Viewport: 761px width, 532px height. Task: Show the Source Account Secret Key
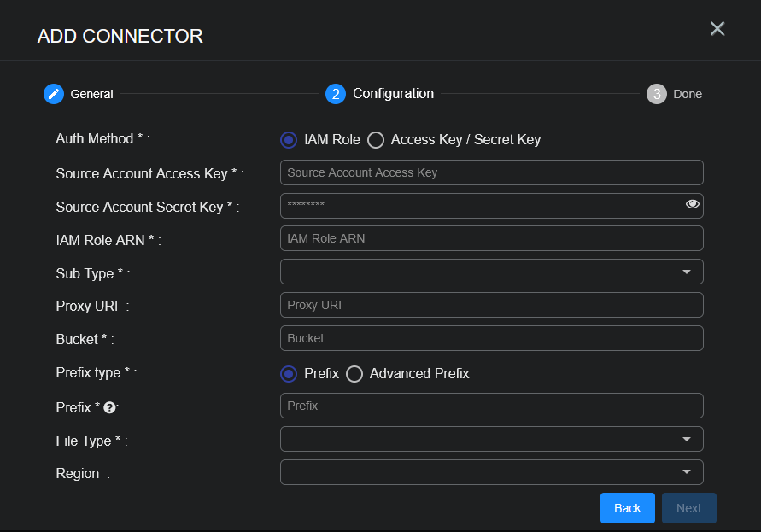click(692, 204)
